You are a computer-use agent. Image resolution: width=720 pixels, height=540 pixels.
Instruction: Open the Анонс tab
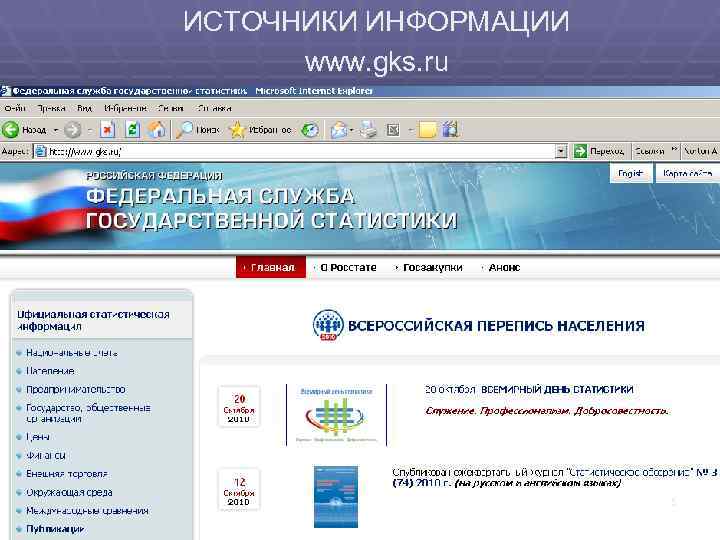click(x=504, y=267)
